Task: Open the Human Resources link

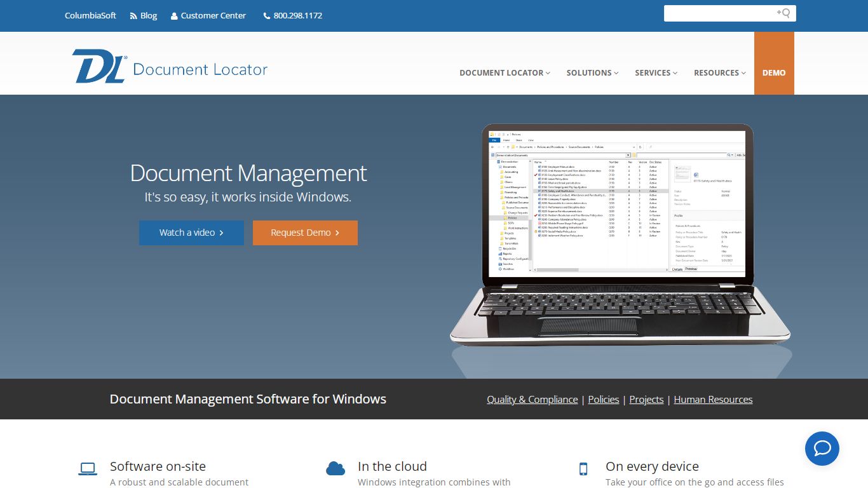Action: pyautogui.click(x=713, y=399)
